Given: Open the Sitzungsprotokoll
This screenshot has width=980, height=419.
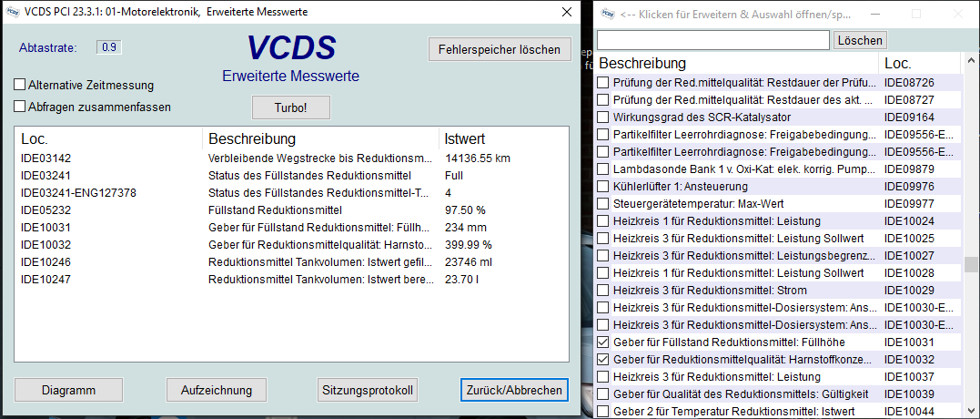Looking at the screenshot, I should (368, 390).
